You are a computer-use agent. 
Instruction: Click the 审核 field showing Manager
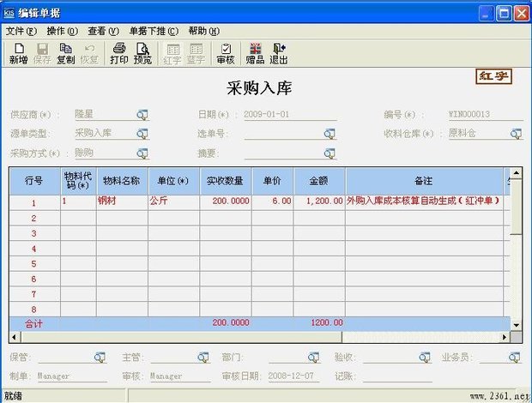(180, 376)
